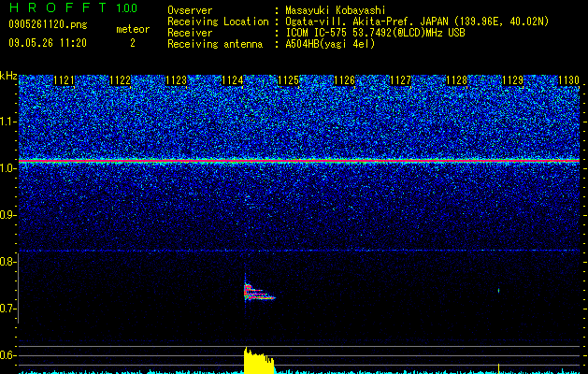588x374 pixels.
Task: Click the filename 0905261120.png
Action: tap(48, 24)
